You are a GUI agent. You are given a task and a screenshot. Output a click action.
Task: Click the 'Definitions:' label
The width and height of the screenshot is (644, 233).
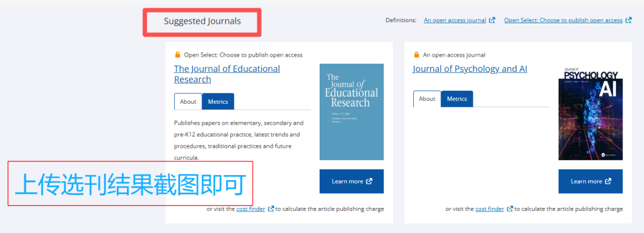click(x=401, y=20)
